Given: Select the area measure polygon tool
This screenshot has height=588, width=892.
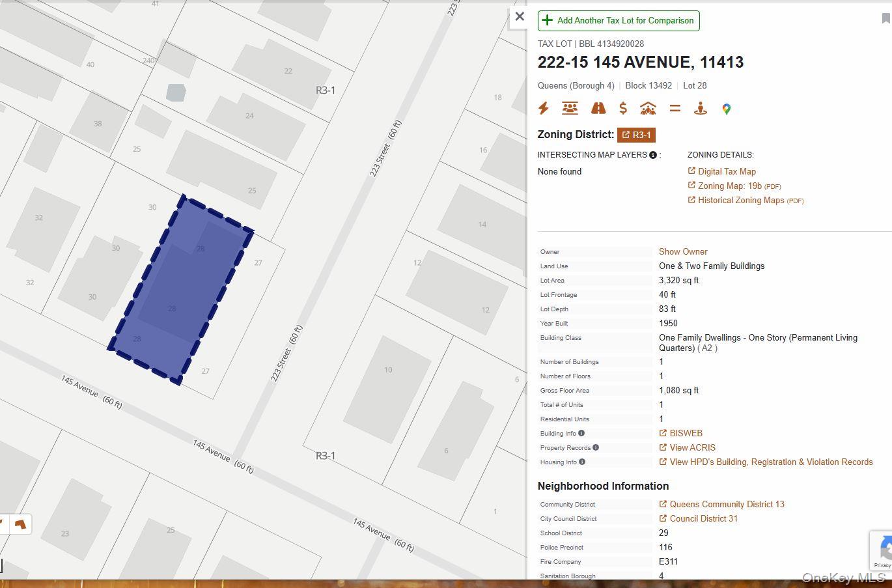Looking at the screenshot, I should (21, 524).
